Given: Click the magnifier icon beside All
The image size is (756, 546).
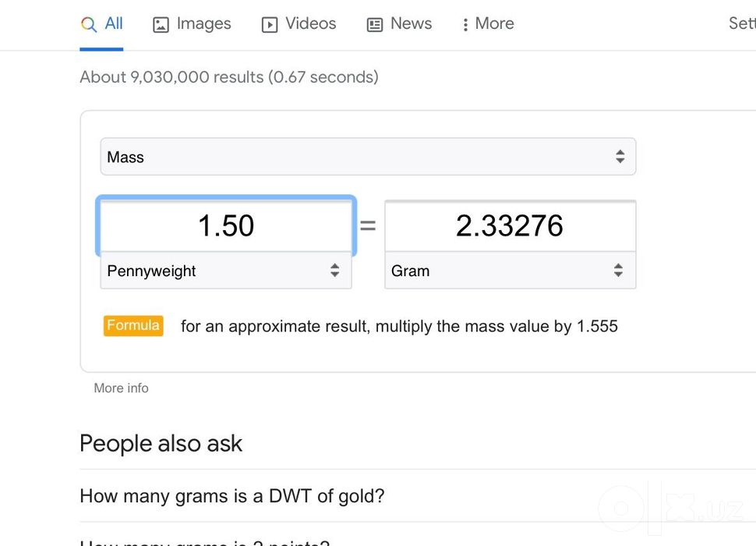Looking at the screenshot, I should pyautogui.click(x=89, y=24).
